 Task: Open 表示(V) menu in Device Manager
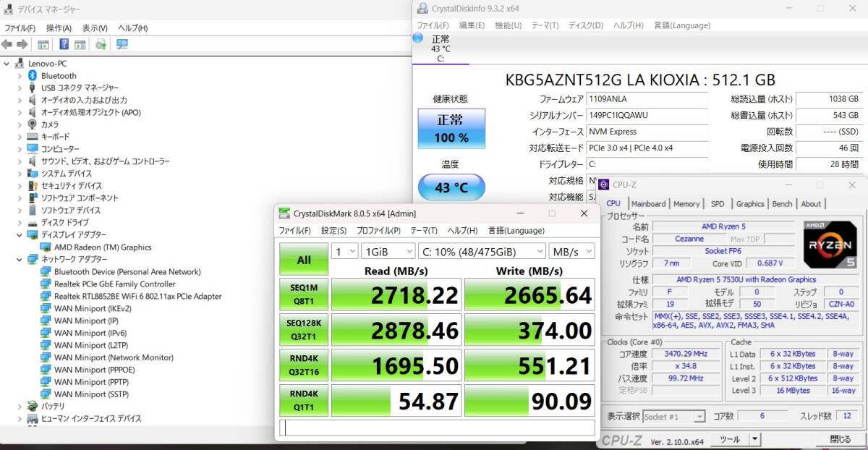[95, 27]
